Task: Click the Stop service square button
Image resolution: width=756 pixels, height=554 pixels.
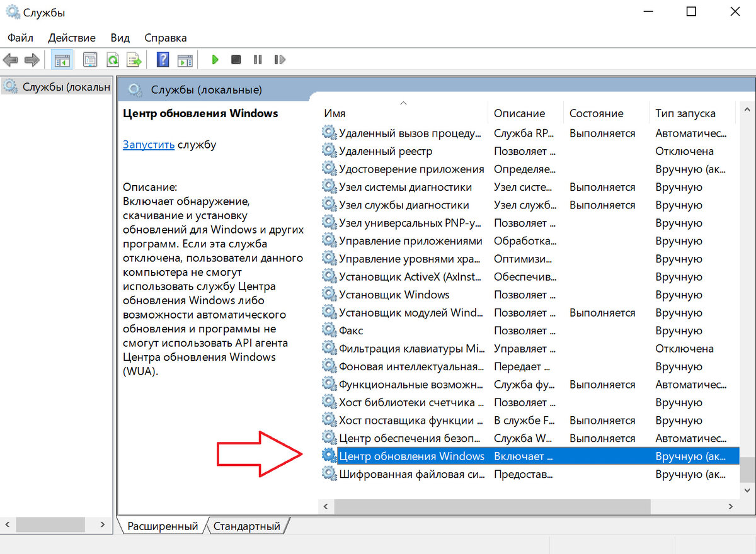Action: (x=236, y=60)
